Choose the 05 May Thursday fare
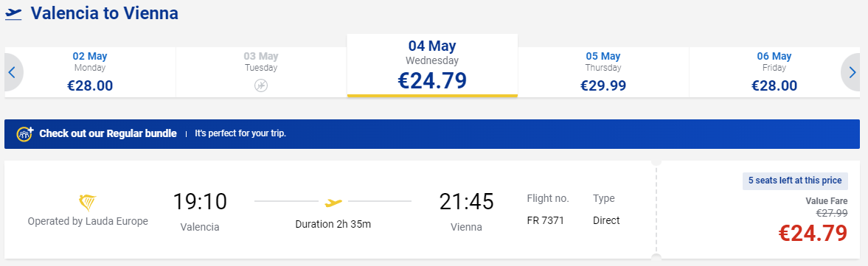This screenshot has height=266, width=868. tap(603, 72)
